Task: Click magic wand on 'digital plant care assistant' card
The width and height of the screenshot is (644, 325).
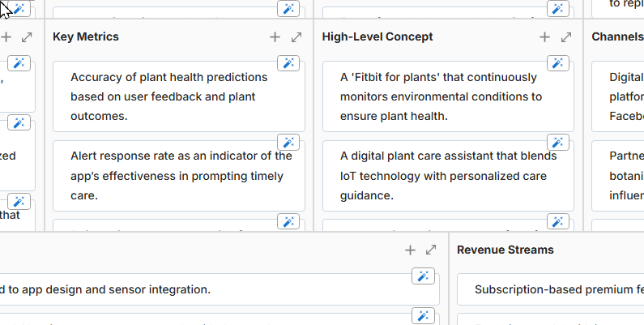Action: (557, 143)
